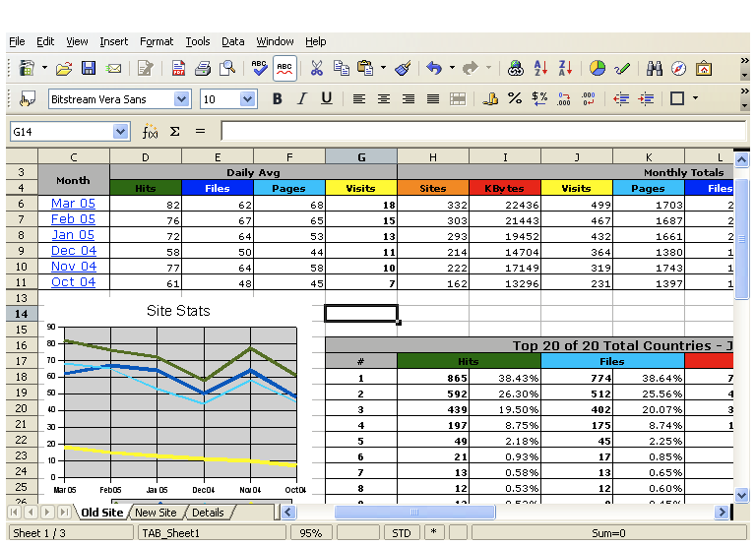Click the Sum sigma icon
The height and width of the screenshot is (545, 756).
click(174, 131)
